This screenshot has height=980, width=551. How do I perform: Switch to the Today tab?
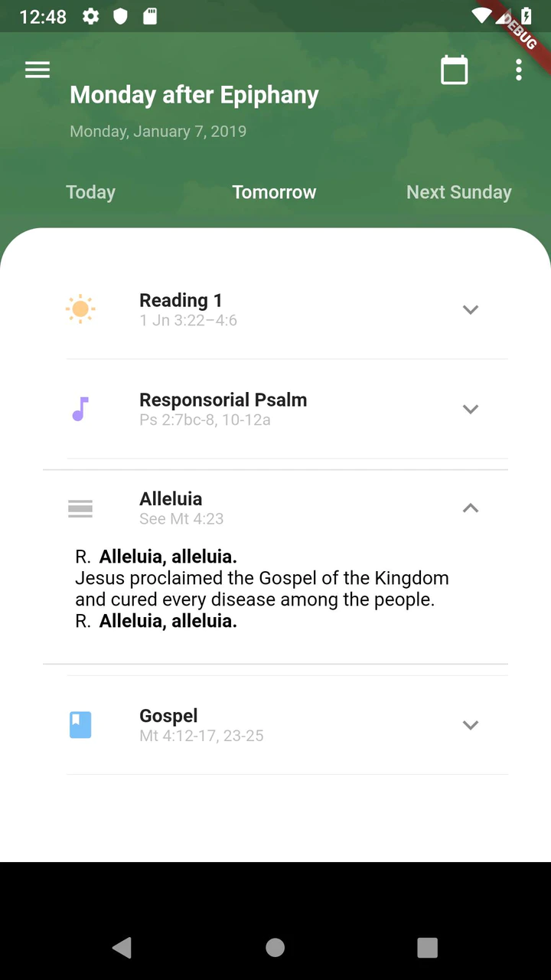[x=90, y=192]
